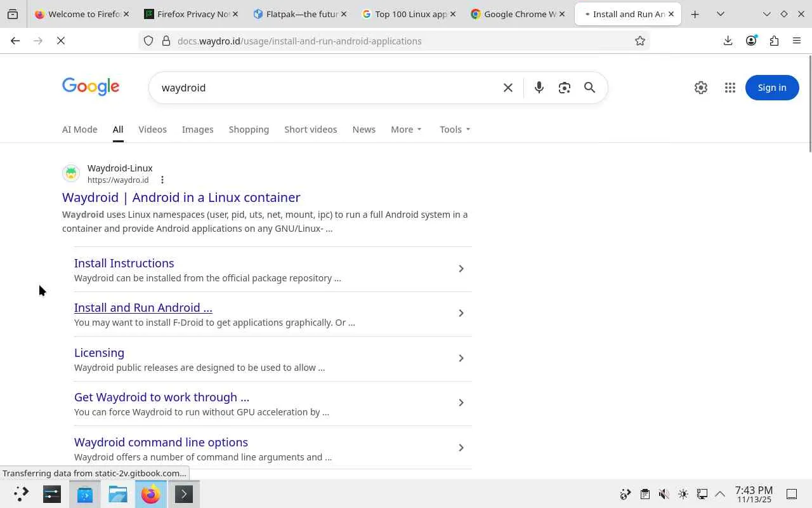Open the Dolphin file manager in taskbar
This screenshot has height=508, width=812.
pyautogui.click(x=118, y=494)
